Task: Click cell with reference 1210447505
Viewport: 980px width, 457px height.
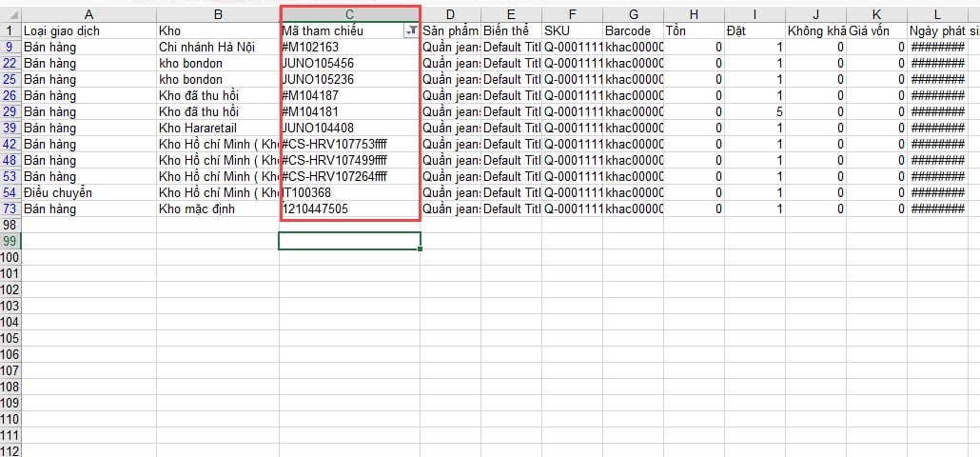Action: (x=349, y=209)
